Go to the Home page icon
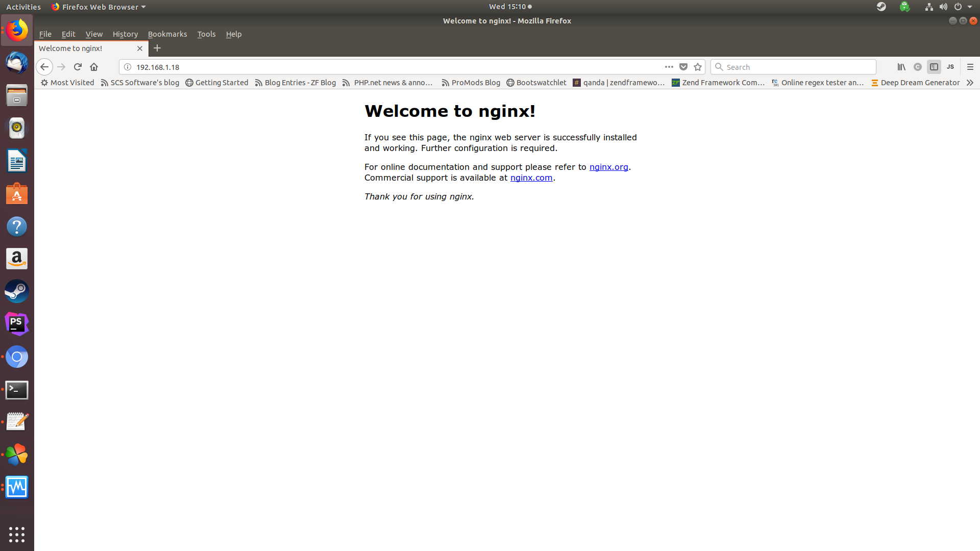 point(94,67)
